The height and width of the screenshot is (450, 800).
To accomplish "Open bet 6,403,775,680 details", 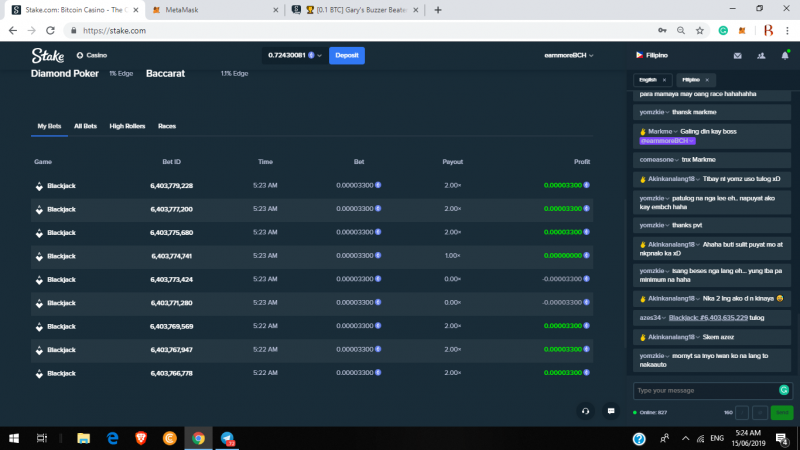I will pyautogui.click(x=171, y=233).
